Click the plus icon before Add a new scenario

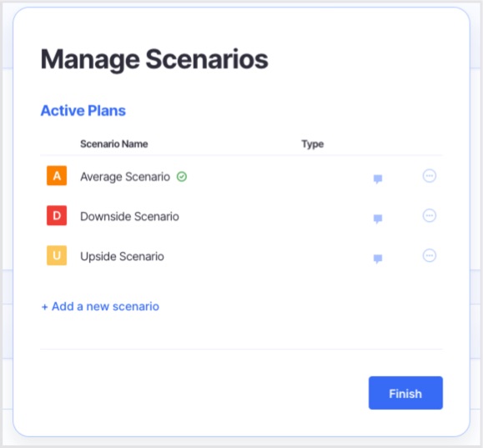pyautogui.click(x=44, y=307)
